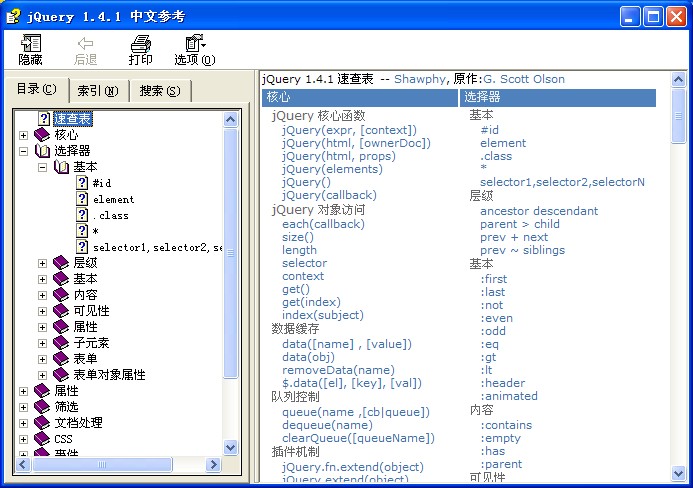Click the book icon beside 筛选
The width and height of the screenshot is (693, 488).
42,406
